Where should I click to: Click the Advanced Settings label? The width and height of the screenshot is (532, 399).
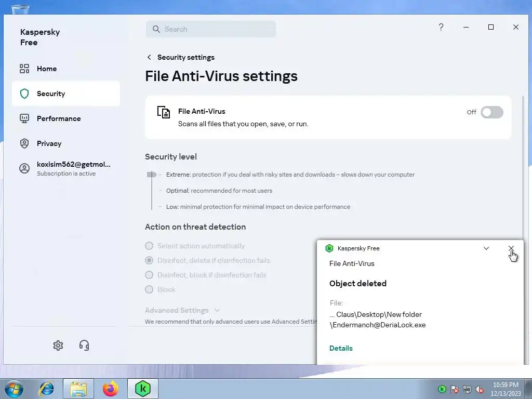[177, 310]
